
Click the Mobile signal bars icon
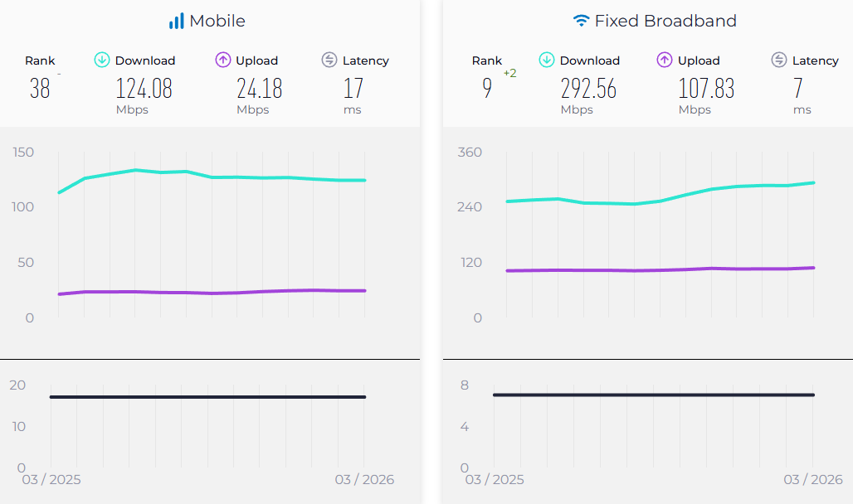[x=176, y=21]
